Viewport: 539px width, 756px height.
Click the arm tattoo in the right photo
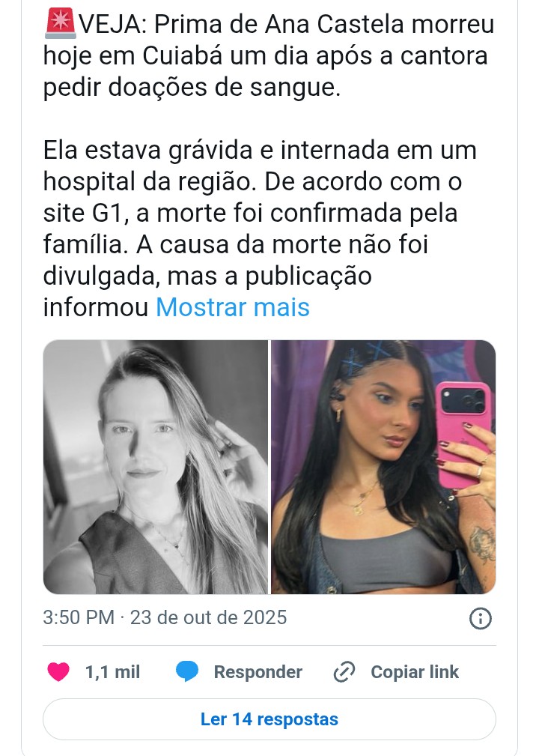(483, 543)
